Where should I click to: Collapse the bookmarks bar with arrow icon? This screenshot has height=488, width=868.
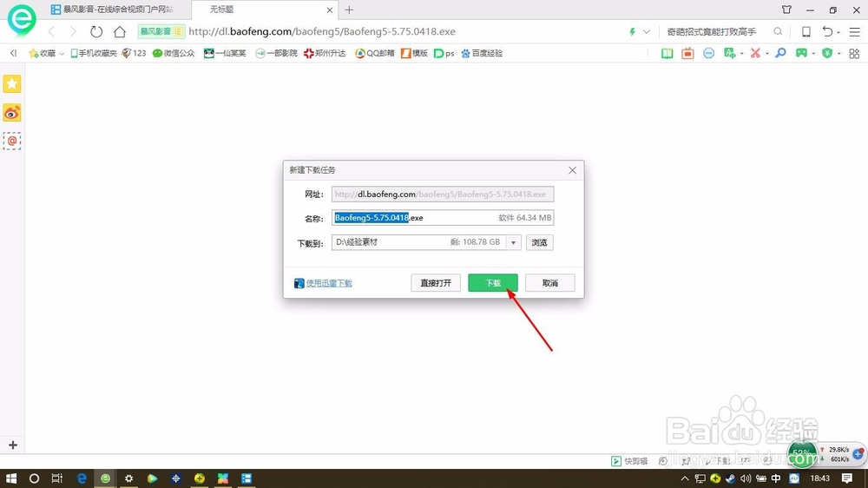(x=13, y=53)
